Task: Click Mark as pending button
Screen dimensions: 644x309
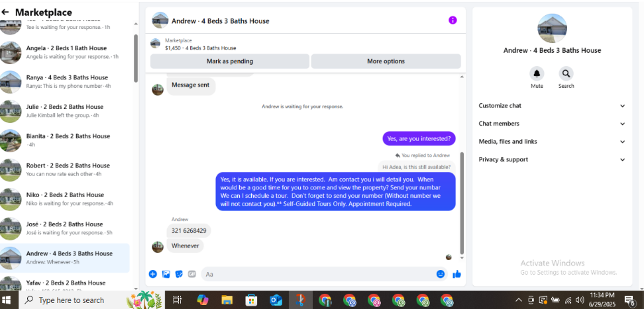Action: tap(230, 61)
